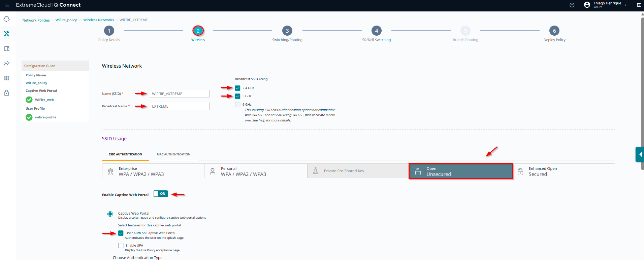Go to step 6 Deploy Policy

click(x=554, y=31)
